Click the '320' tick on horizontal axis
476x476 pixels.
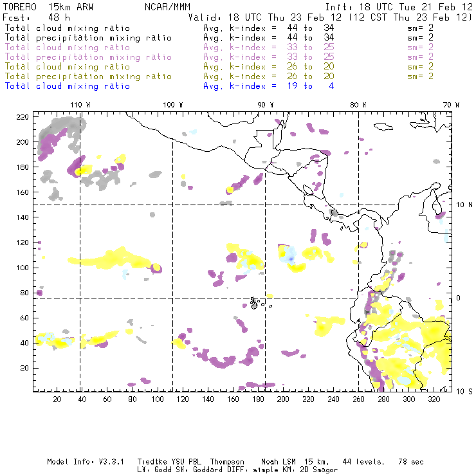[434, 399]
